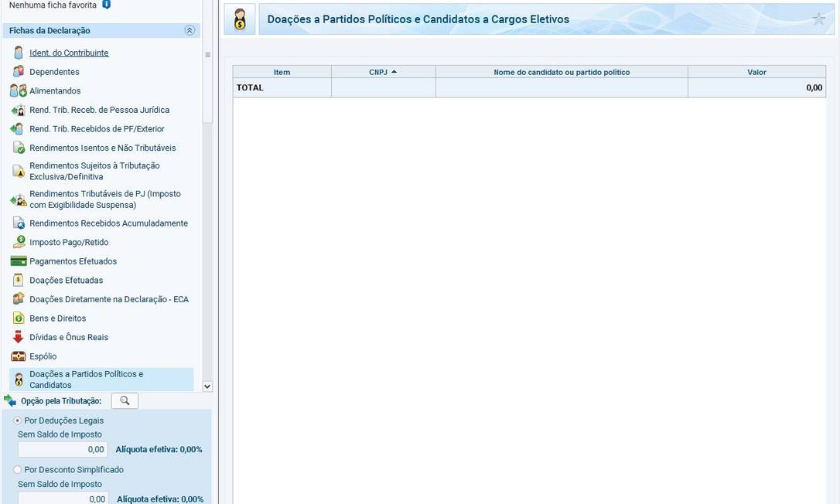Image resolution: width=840 pixels, height=504 pixels.
Task: Click the magnifier button next to Opção pela Tributação
Action: [125, 400]
